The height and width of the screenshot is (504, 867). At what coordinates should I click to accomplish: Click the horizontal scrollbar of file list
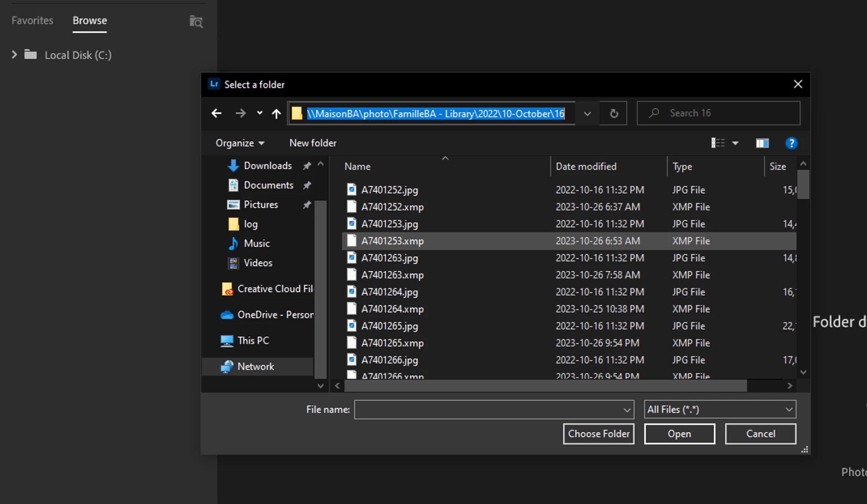pos(545,386)
